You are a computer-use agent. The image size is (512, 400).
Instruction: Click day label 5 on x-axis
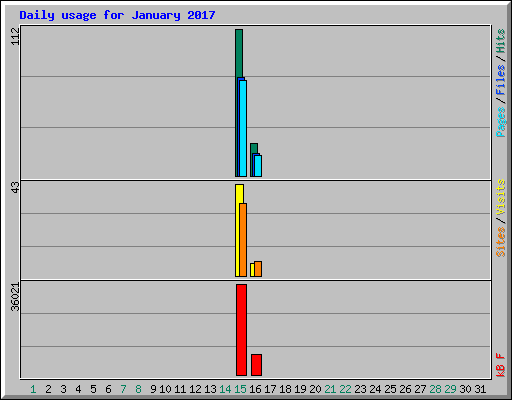93,389
